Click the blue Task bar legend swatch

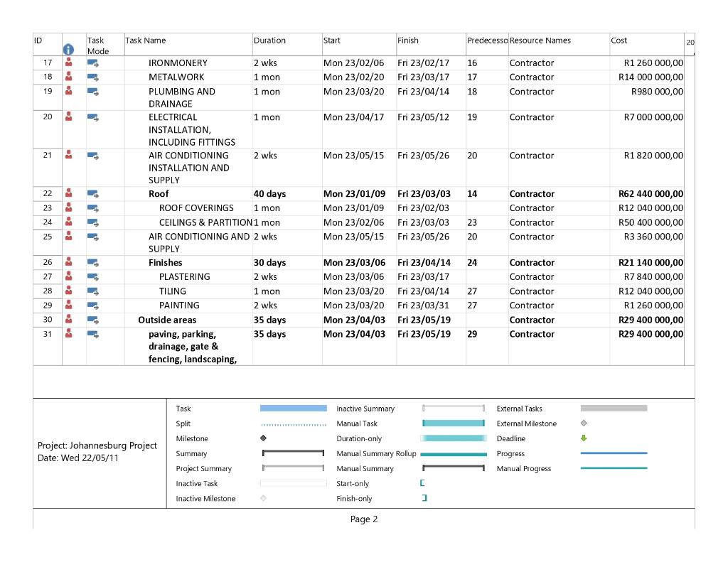294,409
